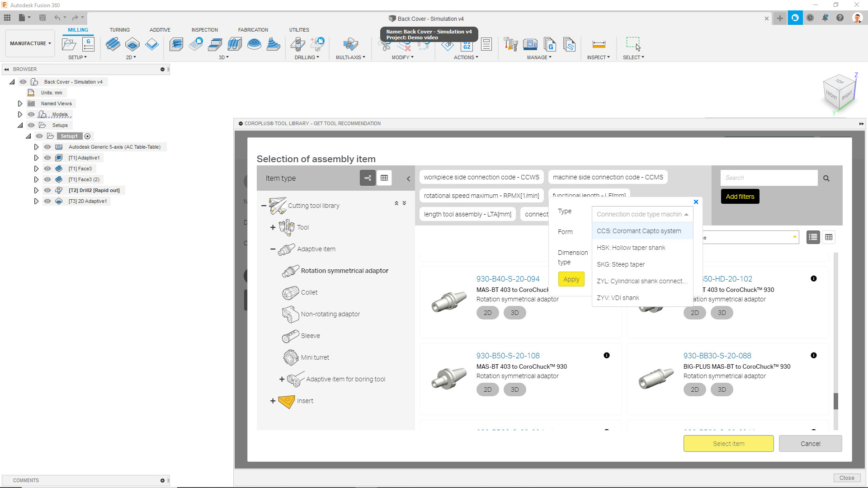
Task: Switch to the TURNING ribbon tab
Action: (x=119, y=30)
